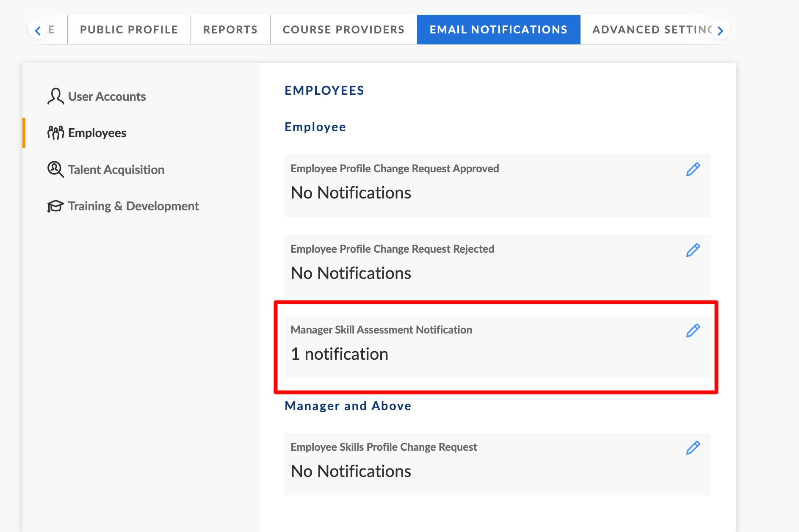
Task: Click the Employees group icon in sidebar
Action: [55, 133]
